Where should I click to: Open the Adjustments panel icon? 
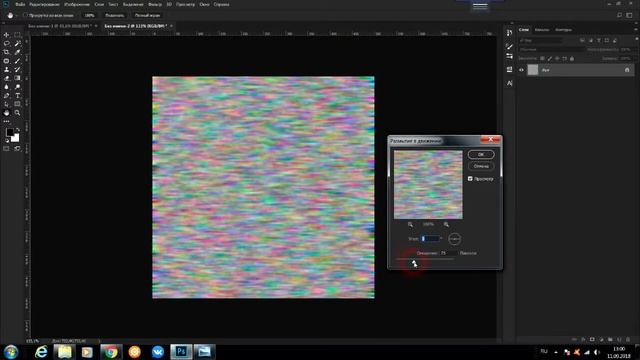(x=509, y=56)
